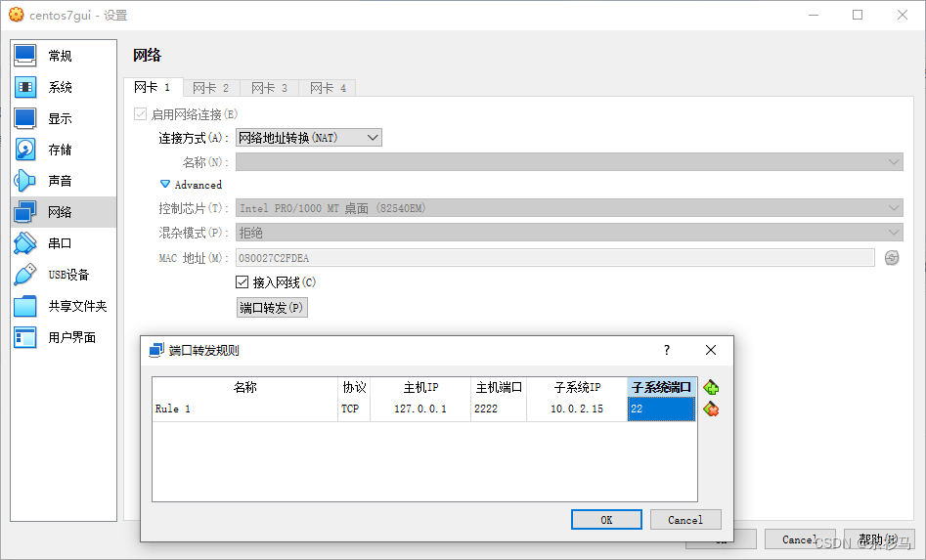
Task: Open the 连接方式 NAT dropdown
Action: coord(308,138)
